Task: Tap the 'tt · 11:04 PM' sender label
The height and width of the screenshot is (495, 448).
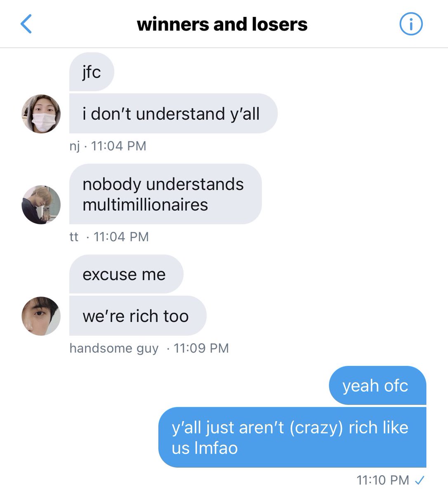Action: pos(109,237)
